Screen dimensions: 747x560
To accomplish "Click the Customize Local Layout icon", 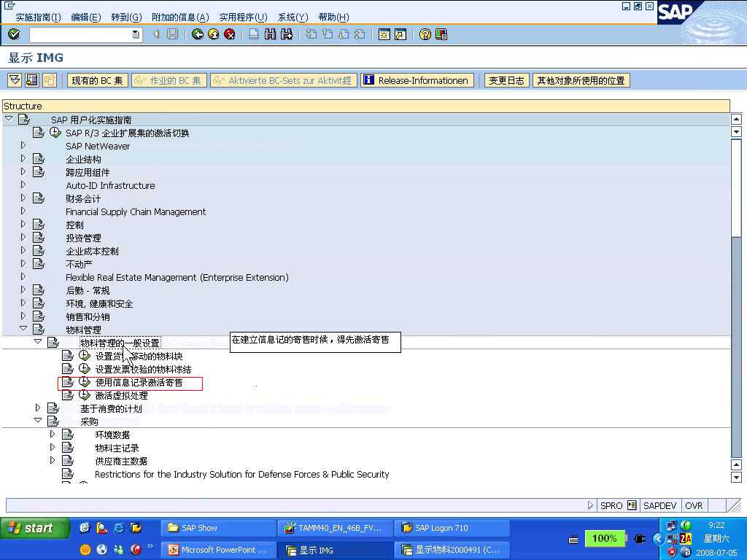I will 441,34.
